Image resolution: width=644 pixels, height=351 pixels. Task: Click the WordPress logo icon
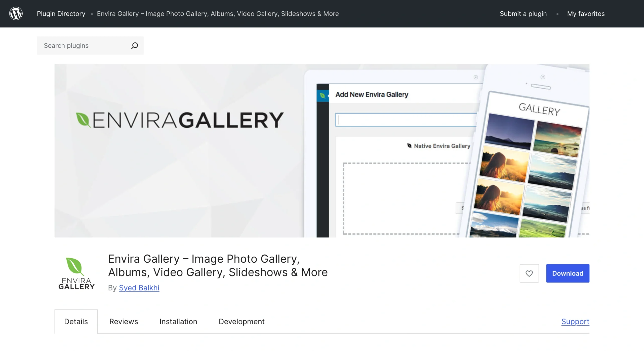click(x=16, y=14)
